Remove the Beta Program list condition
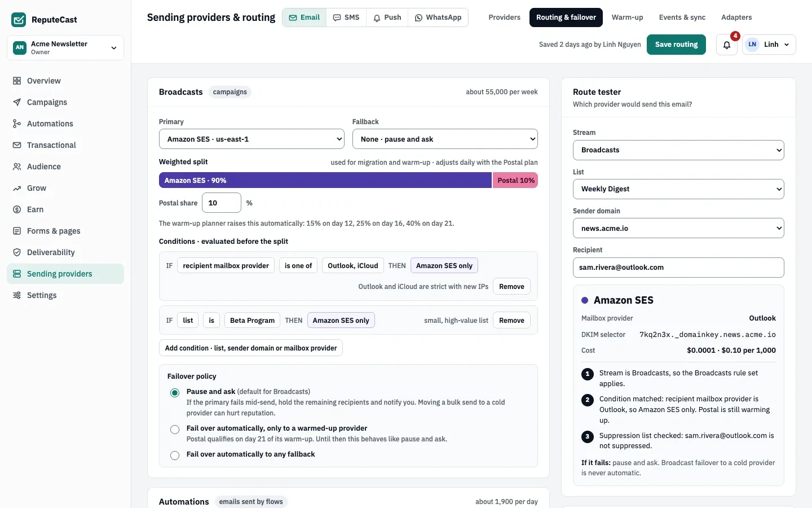Screen dimensions: 812x508 tap(511, 320)
